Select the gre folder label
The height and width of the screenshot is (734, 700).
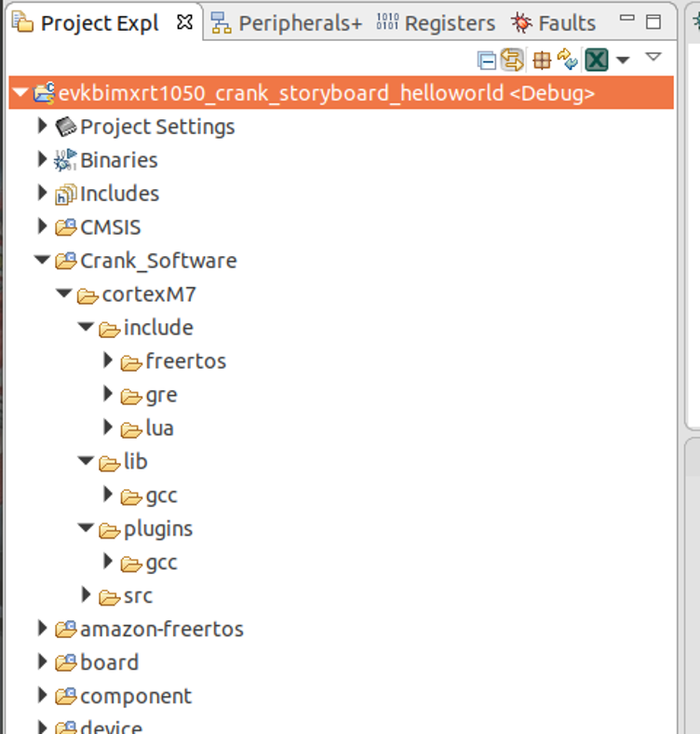(161, 396)
